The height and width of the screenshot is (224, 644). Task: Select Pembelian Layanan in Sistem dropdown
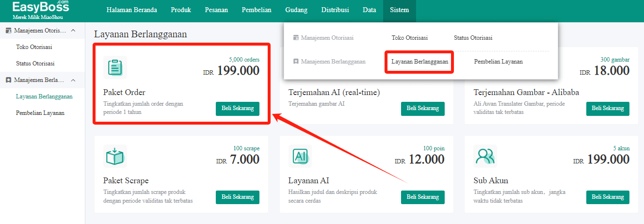(499, 62)
